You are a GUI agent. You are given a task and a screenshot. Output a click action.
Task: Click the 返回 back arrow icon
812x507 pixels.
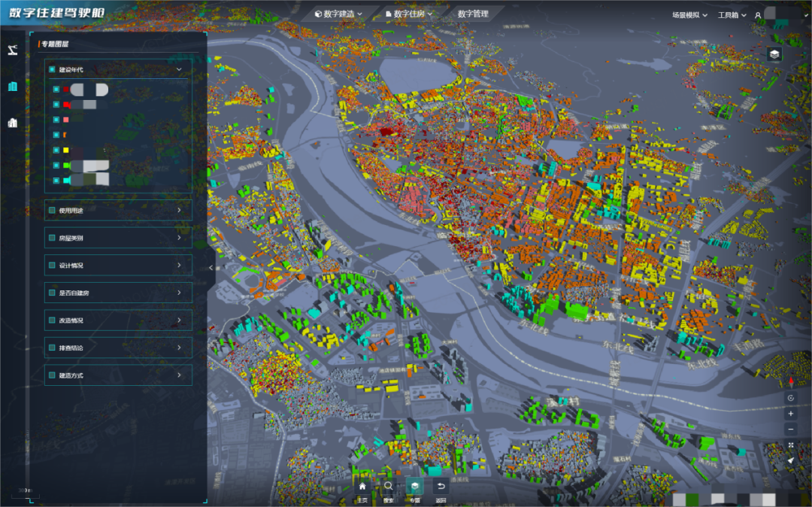[x=441, y=487]
